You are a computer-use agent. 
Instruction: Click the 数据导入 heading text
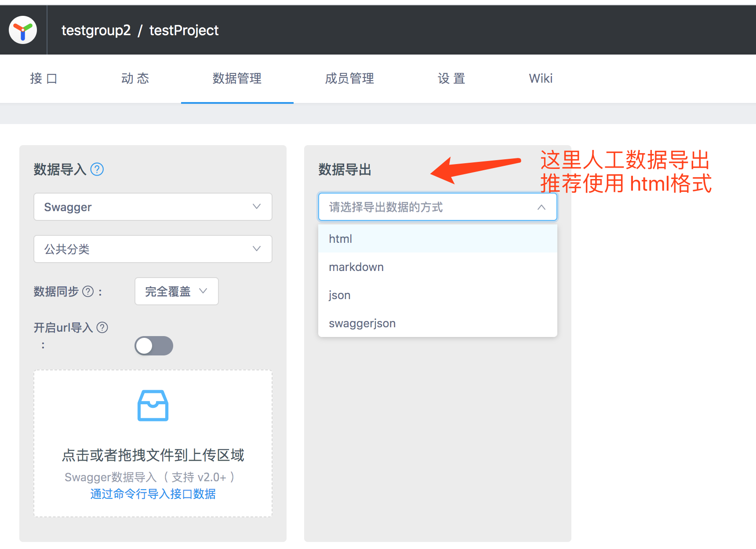click(x=60, y=169)
